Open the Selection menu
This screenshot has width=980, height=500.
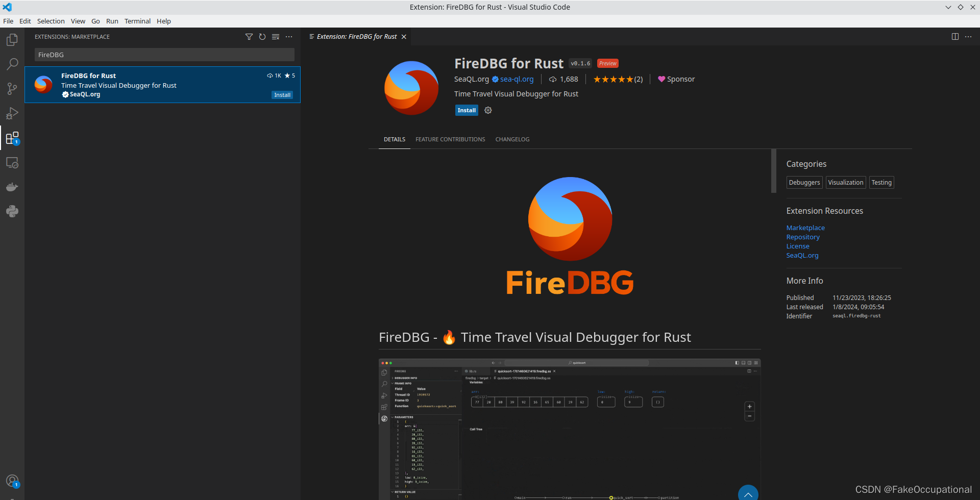click(51, 21)
